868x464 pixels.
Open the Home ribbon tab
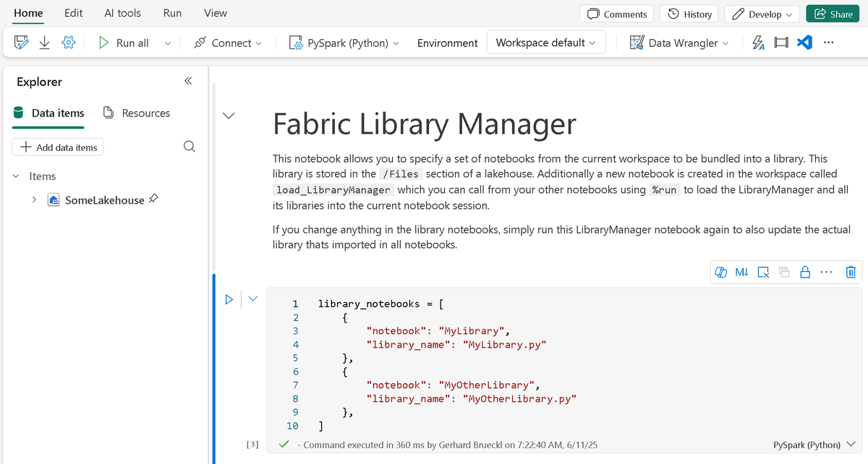28,13
